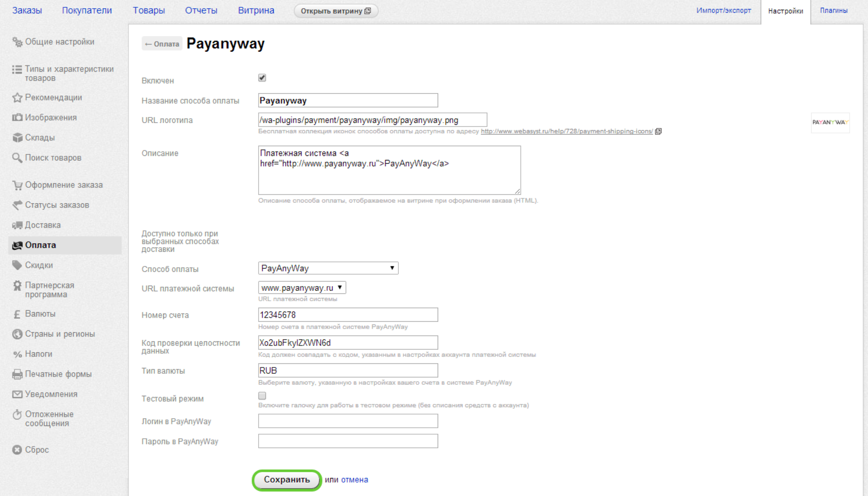Click the Warehouses box icon
The height and width of the screenshot is (496, 868).
pyautogui.click(x=17, y=138)
